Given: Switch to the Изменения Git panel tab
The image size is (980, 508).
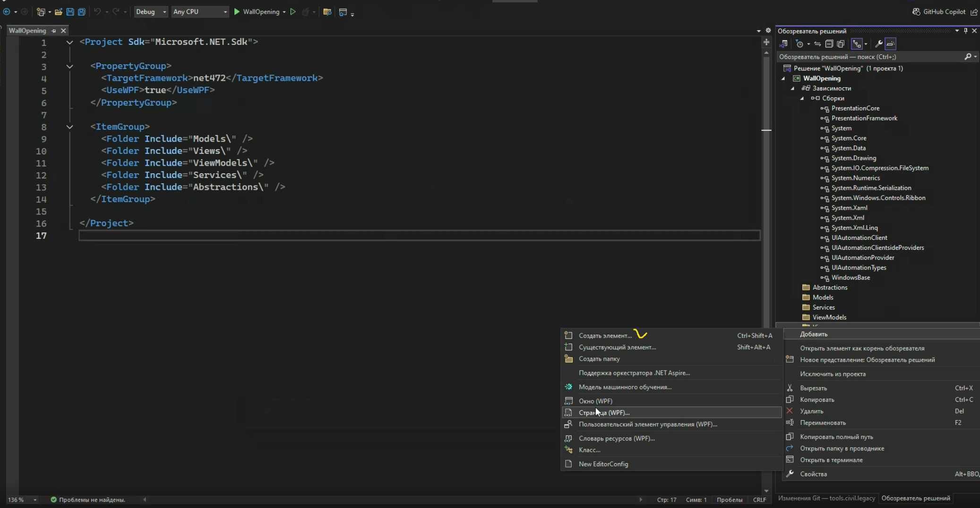Looking at the screenshot, I should tap(826, 498).
